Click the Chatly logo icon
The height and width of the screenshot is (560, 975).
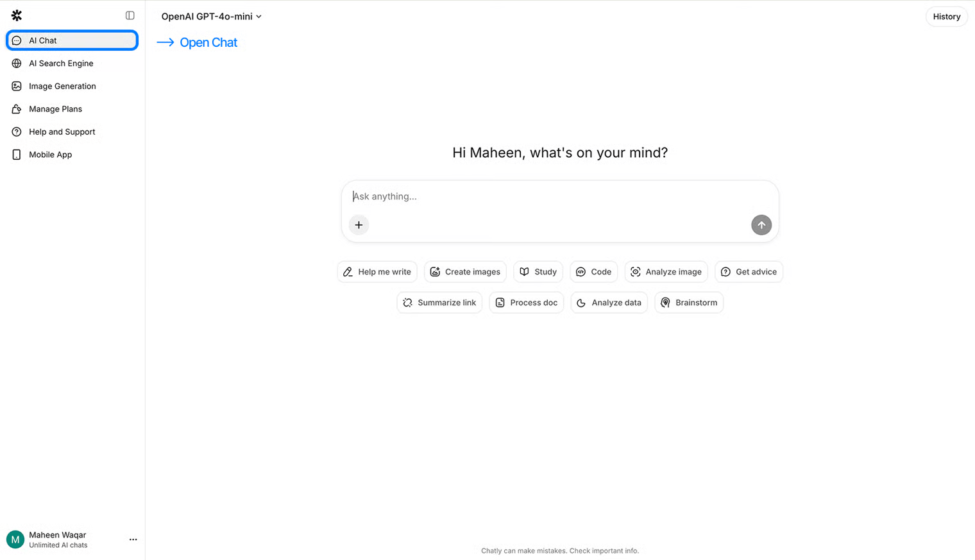pyautogui.click(x=17, y=15)
